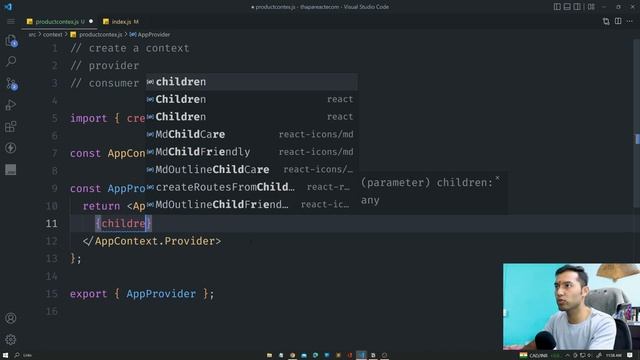Click 'AppProvider' in export statement
Viewport: 640px width, 360px height.
tap(161, 294)
